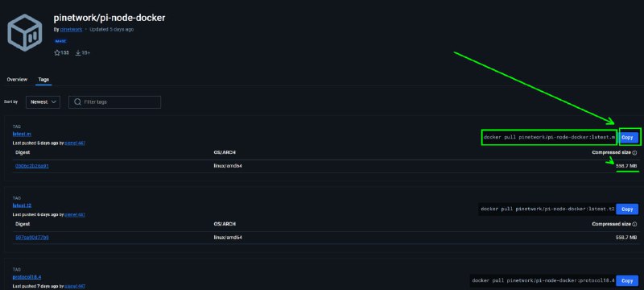Copy the protocol18.4 docker pull command
Image resolution: width=644 pixels, height=290 pixels.
point(627,281)
